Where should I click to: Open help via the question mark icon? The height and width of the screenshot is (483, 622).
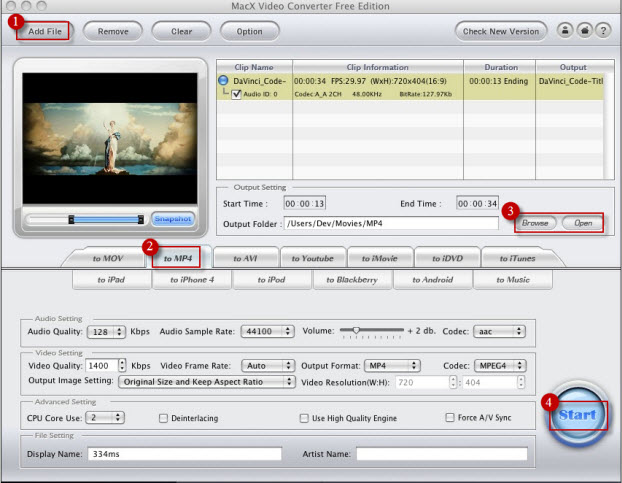pos(603,30)
